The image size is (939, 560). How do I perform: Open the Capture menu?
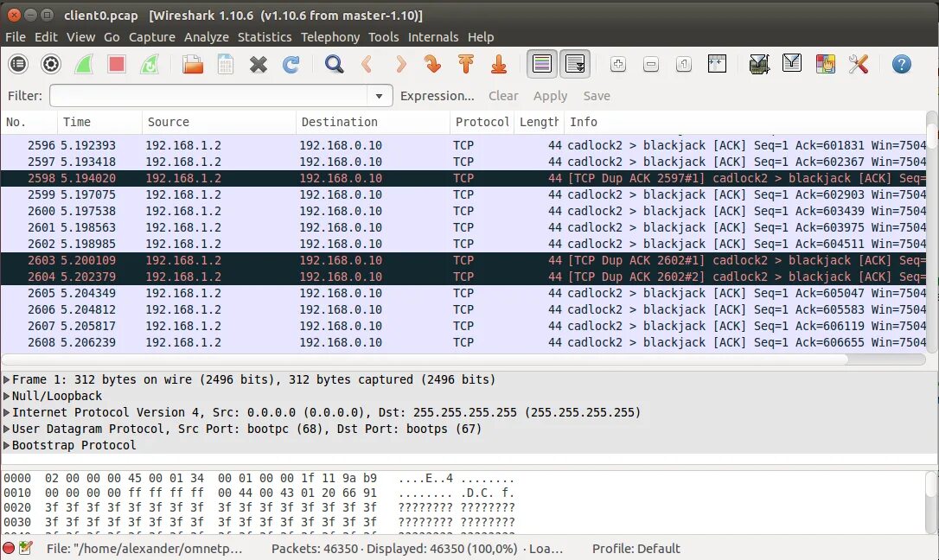click(x=152, y=37)
